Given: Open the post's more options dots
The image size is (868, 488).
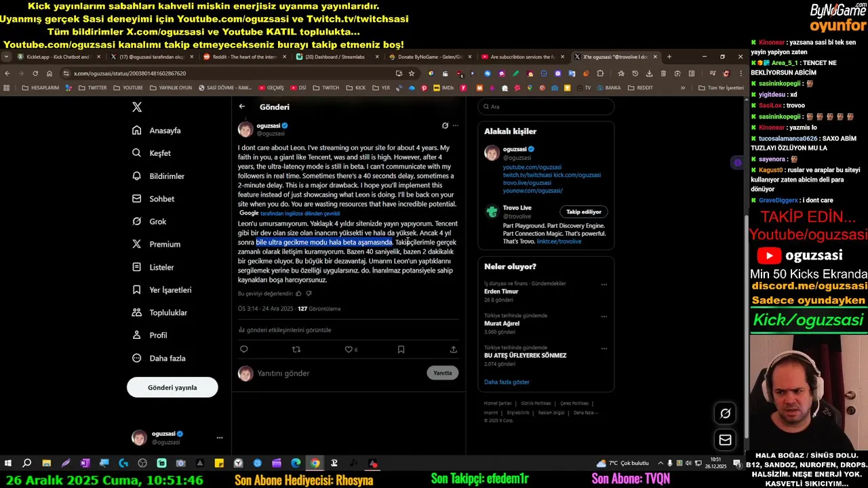Looking at the screenshot, I should (456, 125).
